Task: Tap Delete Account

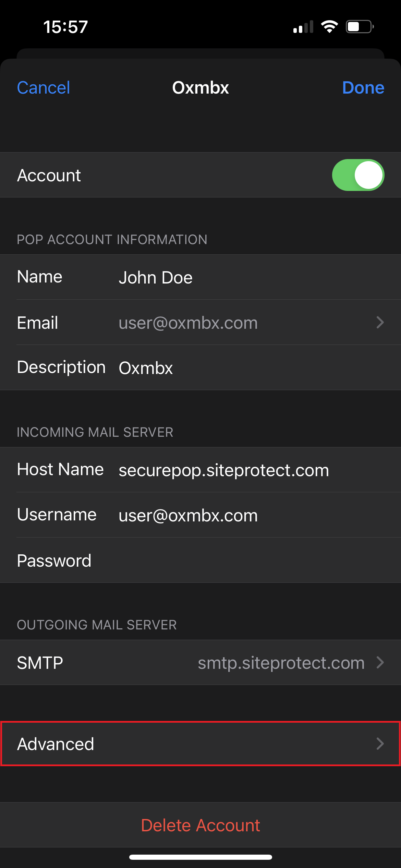Action: [200, 825]
